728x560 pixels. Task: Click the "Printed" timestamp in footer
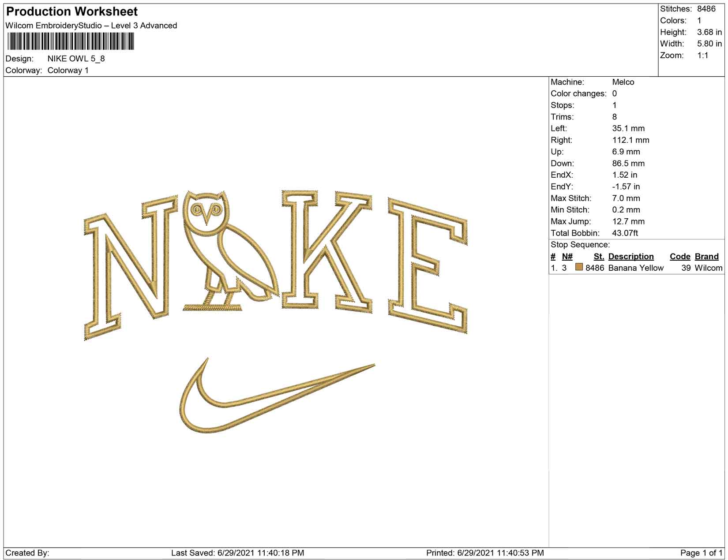click(485, 553)
